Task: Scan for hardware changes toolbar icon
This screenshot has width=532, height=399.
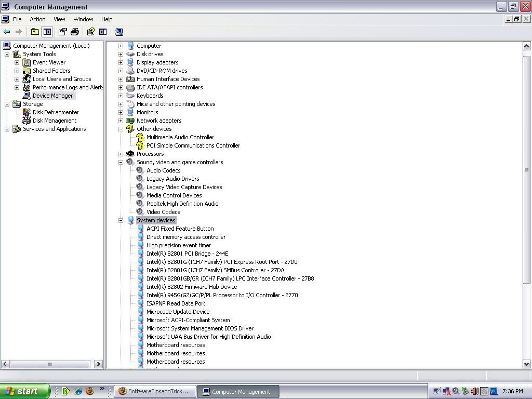Action: [119, 32]
